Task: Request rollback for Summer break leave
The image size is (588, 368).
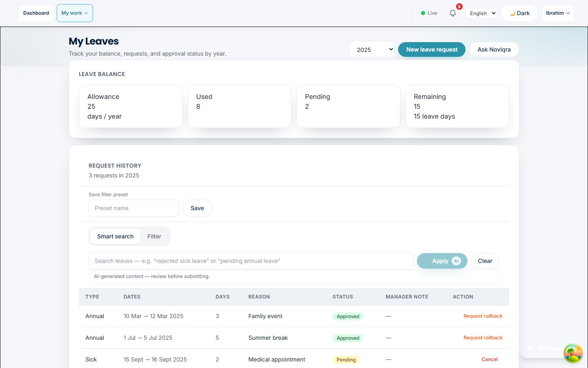Action: pos(483,338)
